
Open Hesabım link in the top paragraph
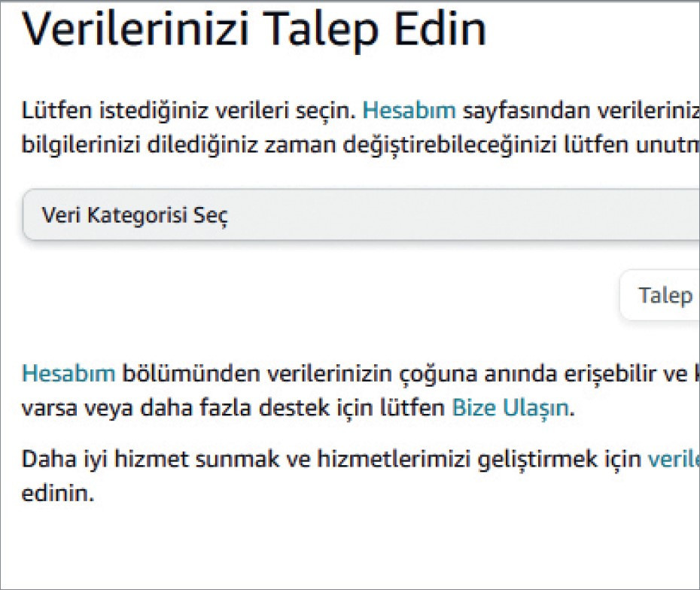click(x=409, y=110)
